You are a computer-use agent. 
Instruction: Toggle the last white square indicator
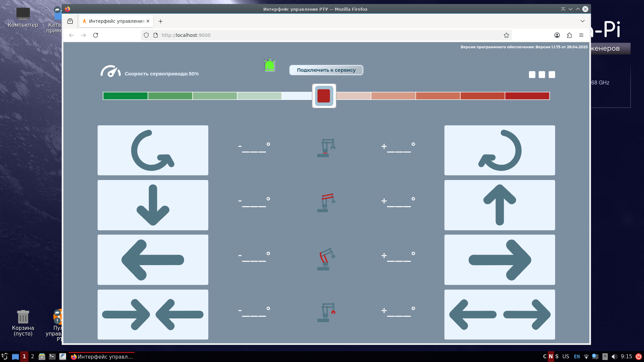pyautogui.click(x=552, y=74)
